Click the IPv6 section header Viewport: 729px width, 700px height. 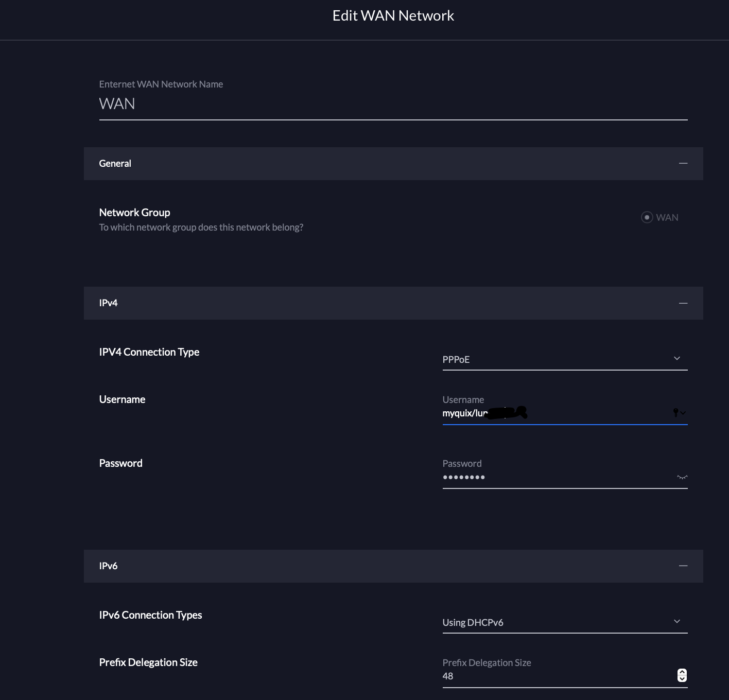(108, 566)
